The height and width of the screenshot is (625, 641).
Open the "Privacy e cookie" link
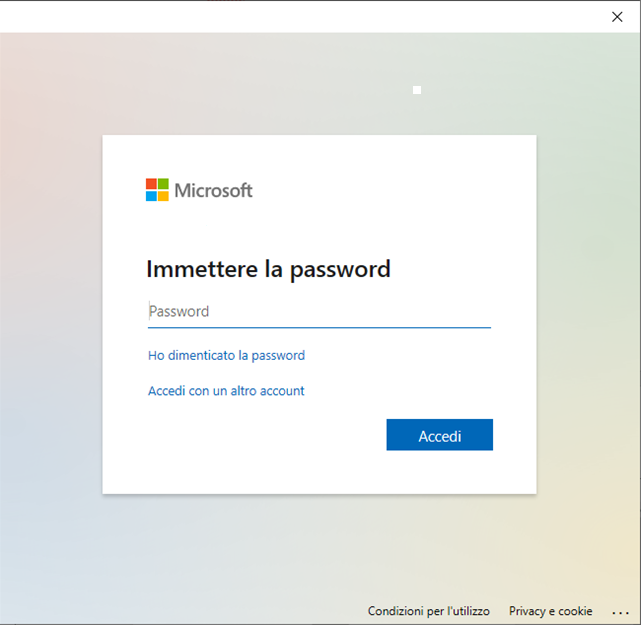550,611
